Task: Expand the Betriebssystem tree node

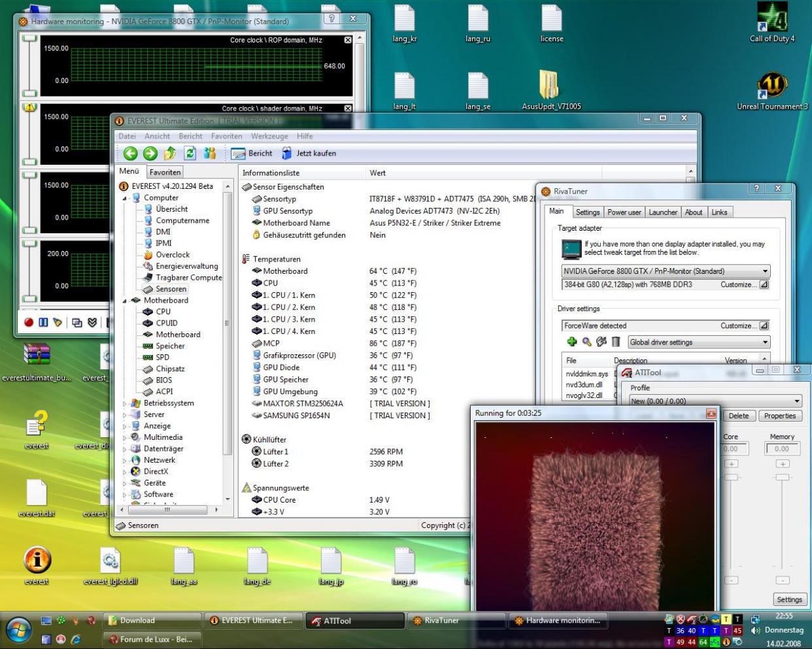Action: (125, 404)
